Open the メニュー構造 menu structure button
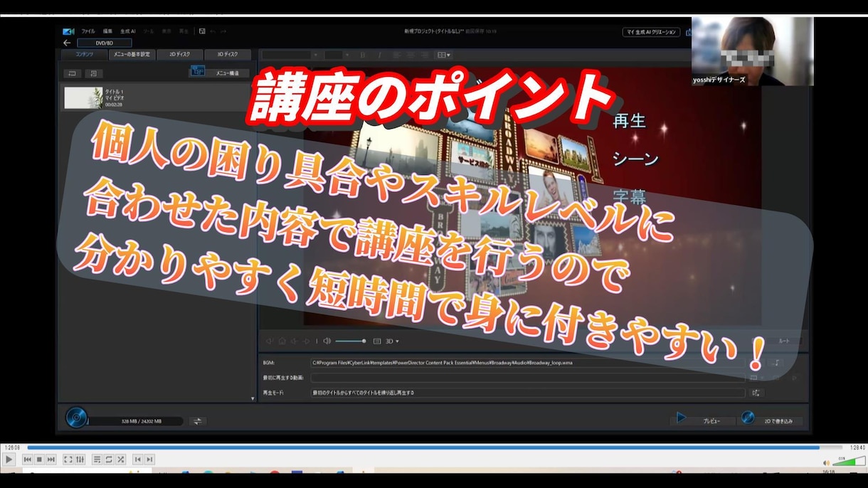Image resolution: width=868 pixels, height=488 pixels. [218, 72]
